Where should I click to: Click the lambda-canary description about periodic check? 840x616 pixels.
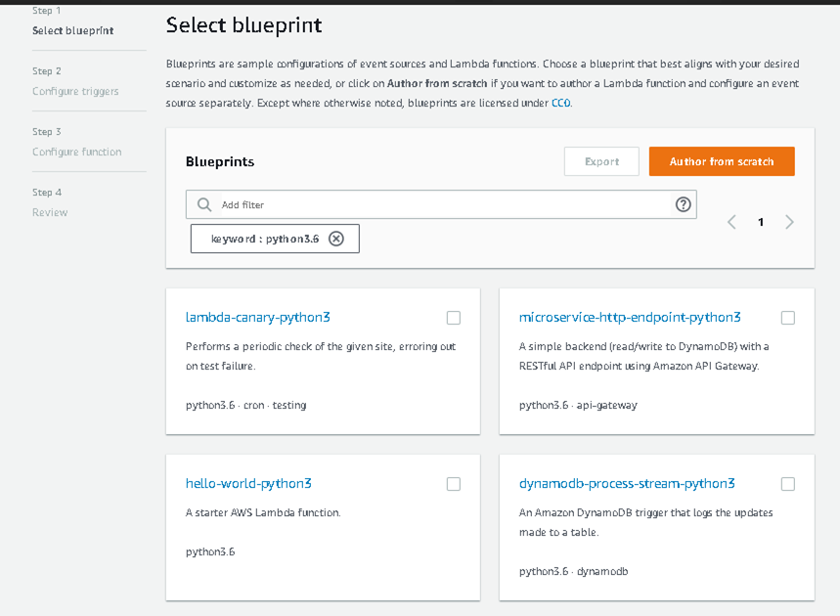[x=321, y=356]
